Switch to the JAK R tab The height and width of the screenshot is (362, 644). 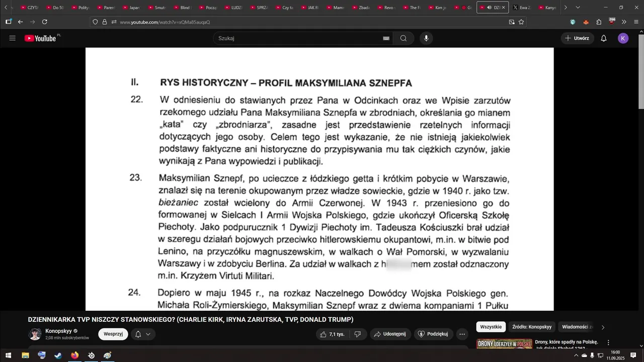point(310,8)
